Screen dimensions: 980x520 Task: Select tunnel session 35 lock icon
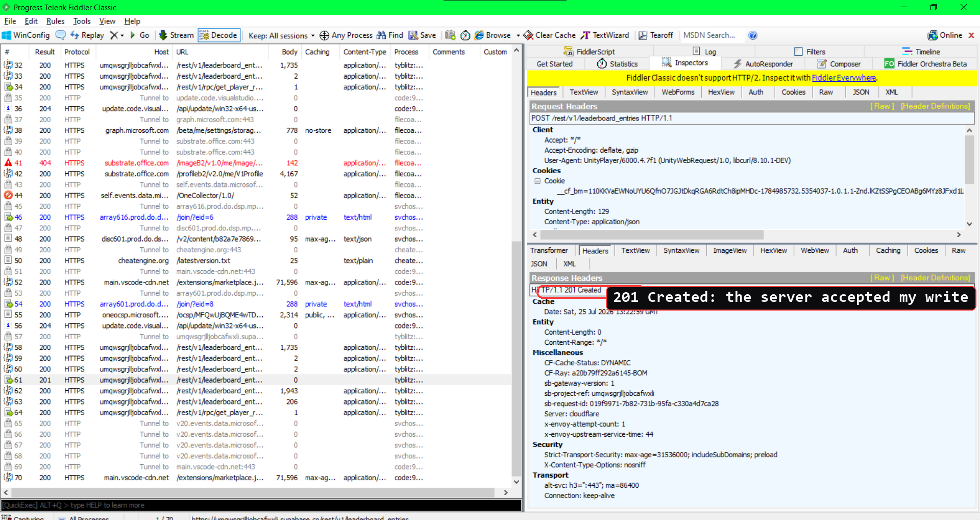point(8,98)
